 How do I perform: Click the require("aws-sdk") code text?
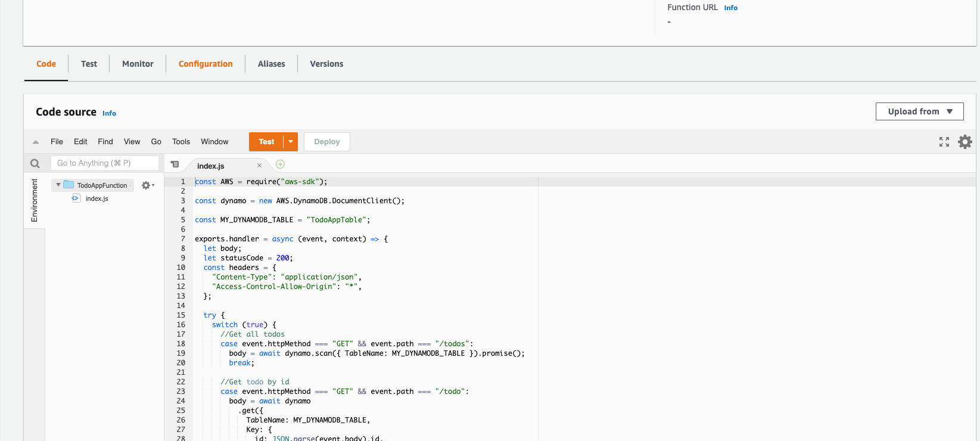285,182
